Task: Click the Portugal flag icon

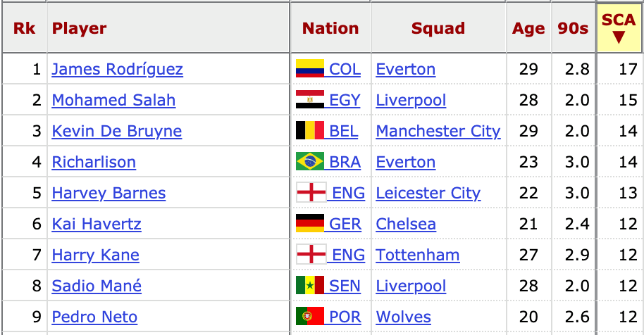Action: (310, 316)
